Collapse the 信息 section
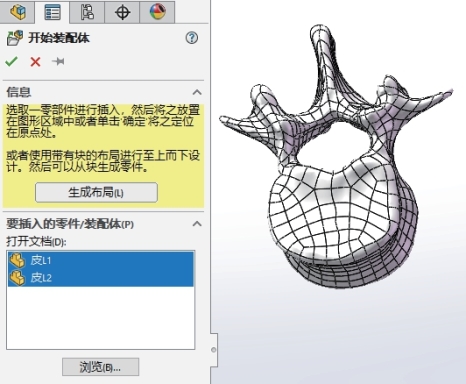This screenshot has height=384, width=466. click(x=197, y=92)
